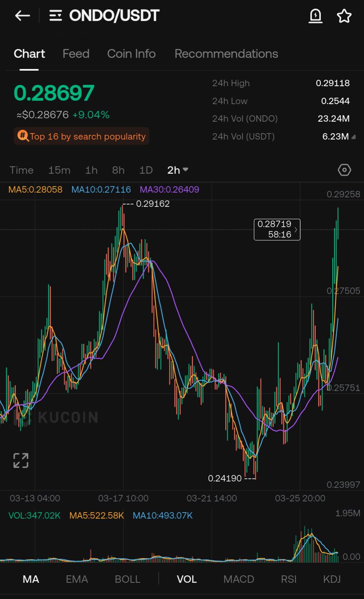The width and height of the screenshot is (364, 599).
Task: Tap the MA30:0.26409 legend
Action: tap(170, 190)
